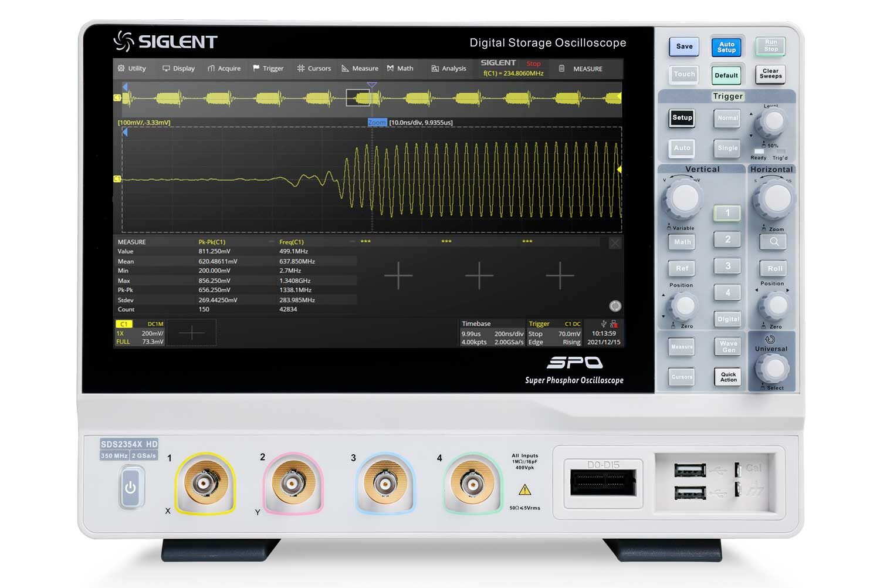Image resolution: width=880 pixels, height=588 pixels.
Task: Open the on-screen Measure menu in top bar
Action: tap(360, 69)
